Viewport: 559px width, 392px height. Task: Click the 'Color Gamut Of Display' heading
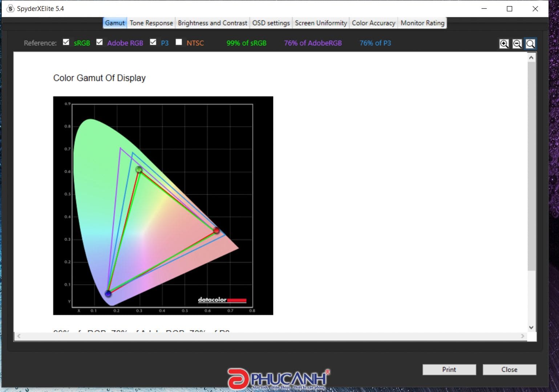click(100, 78)
